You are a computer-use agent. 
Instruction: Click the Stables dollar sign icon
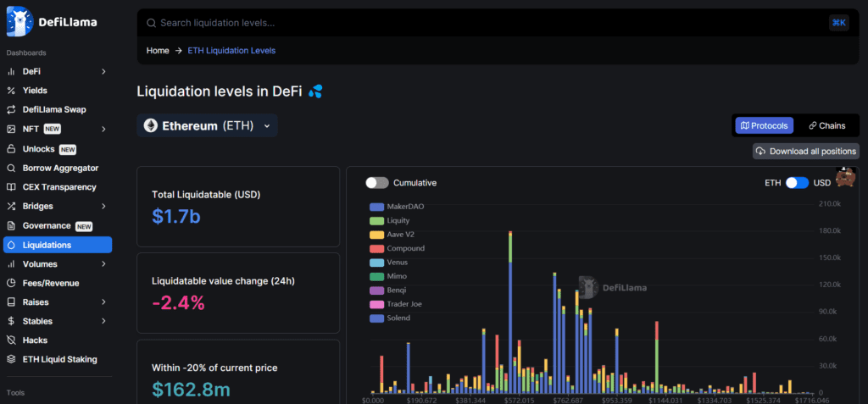[x=10, y=321]
